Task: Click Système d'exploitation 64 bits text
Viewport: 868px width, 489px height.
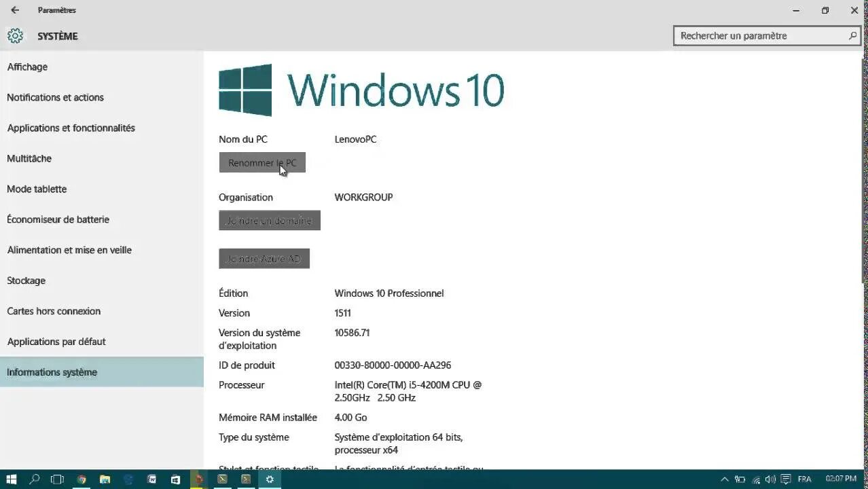Action: (399, 443)
